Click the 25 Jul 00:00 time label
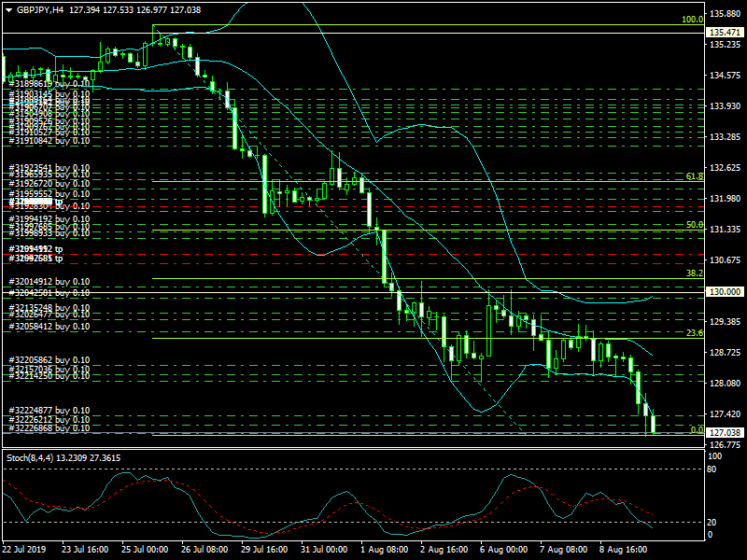The height and width of the screenshot is (560, 747). 145,550
